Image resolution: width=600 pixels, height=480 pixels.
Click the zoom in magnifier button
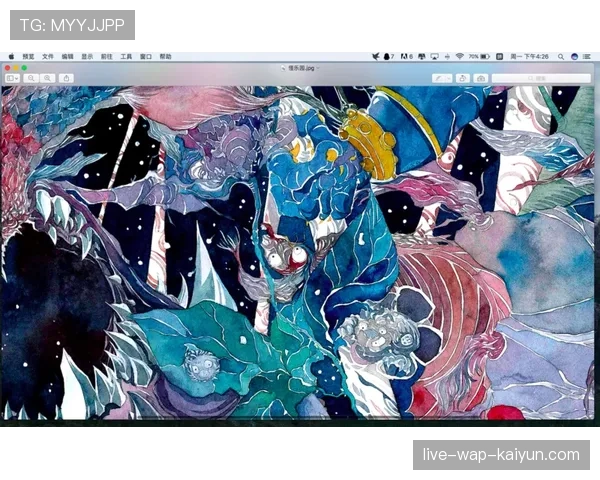coord(47,78)
